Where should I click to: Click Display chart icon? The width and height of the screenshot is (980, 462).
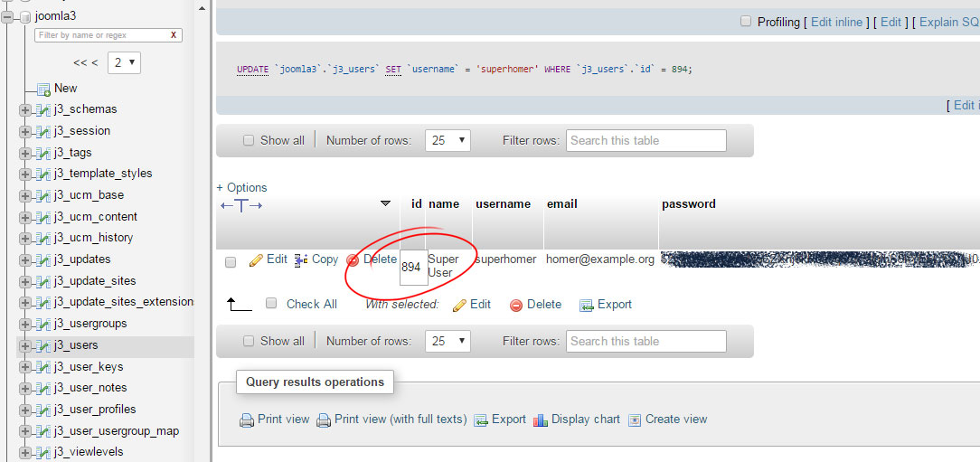click(541, 420)
